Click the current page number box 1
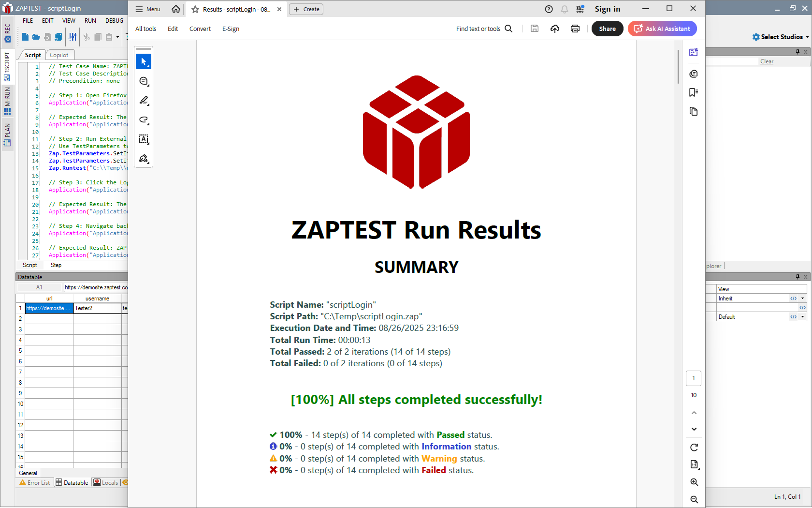The image size is (812, 508). [x=694, y=378]
